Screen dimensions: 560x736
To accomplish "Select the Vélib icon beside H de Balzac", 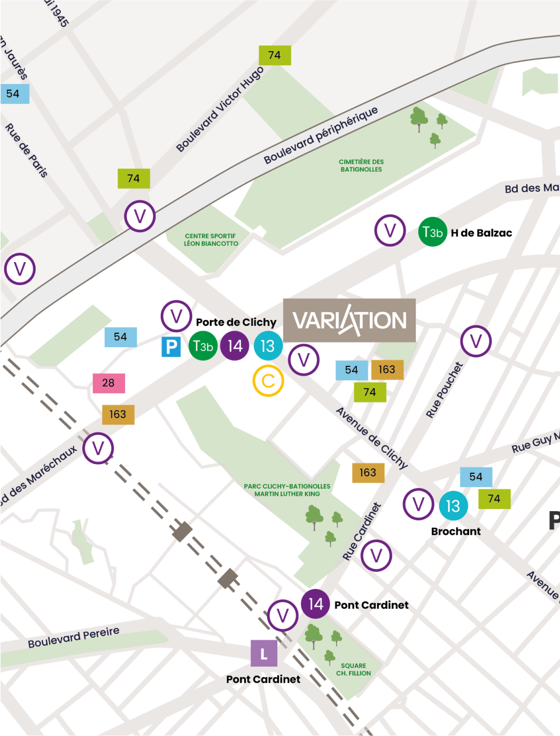I will tap(390, 231).
